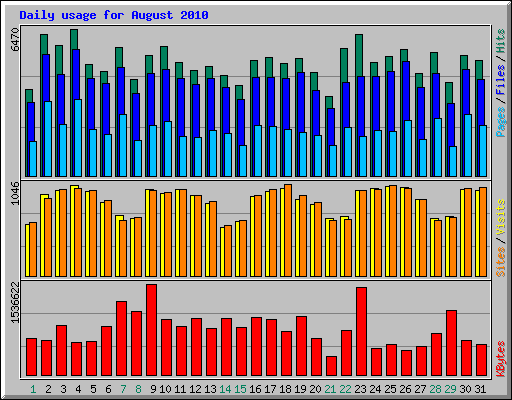Click day 12 on the x-axis
The width and height of the screenshot is (512, 400).
click(x=195, y=389)
